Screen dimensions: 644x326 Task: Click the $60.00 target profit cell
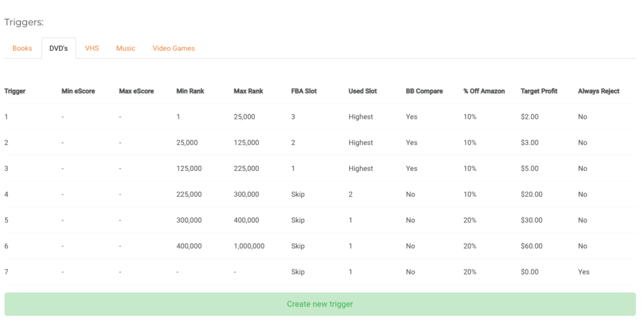531,246
